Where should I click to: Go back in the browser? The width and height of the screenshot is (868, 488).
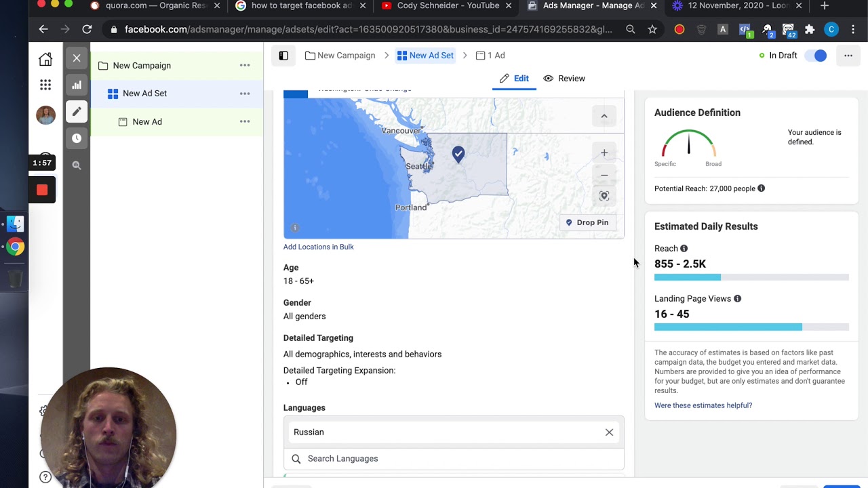(x=43, y=29)
